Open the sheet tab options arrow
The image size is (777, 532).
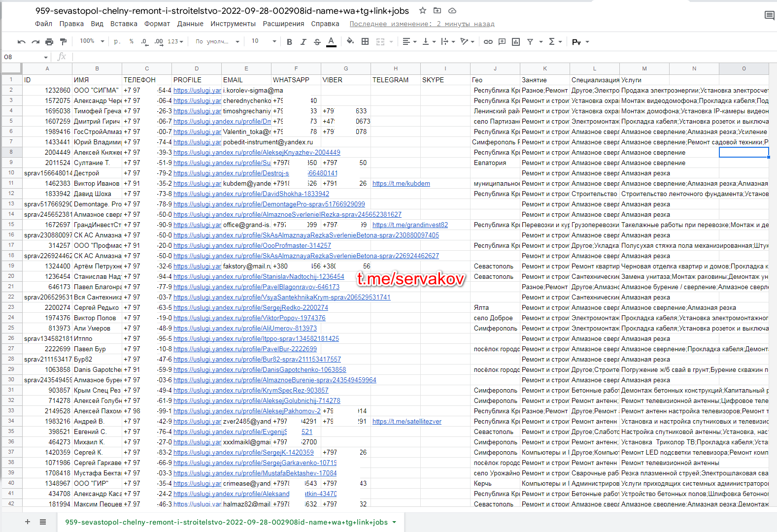[x=394, y=522]
